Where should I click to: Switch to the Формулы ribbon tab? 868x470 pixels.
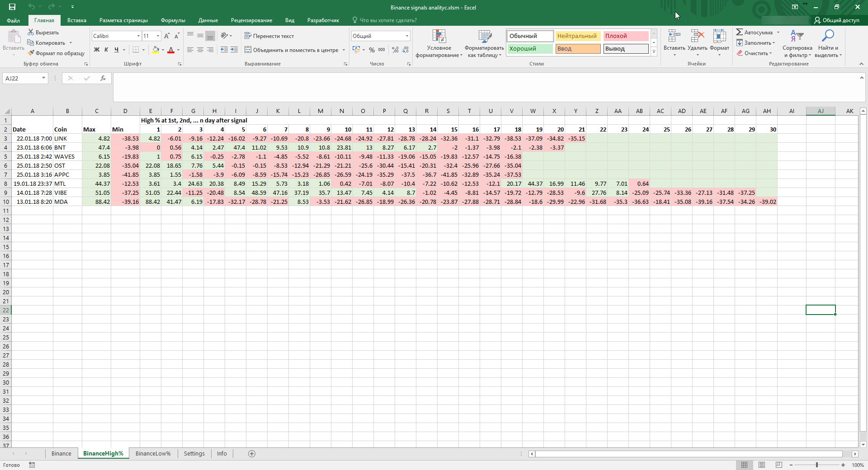coord(173,20)
